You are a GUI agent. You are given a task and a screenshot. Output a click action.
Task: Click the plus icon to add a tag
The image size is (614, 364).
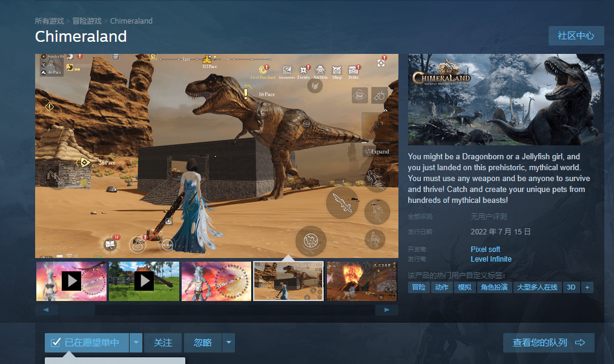(587, 287)
